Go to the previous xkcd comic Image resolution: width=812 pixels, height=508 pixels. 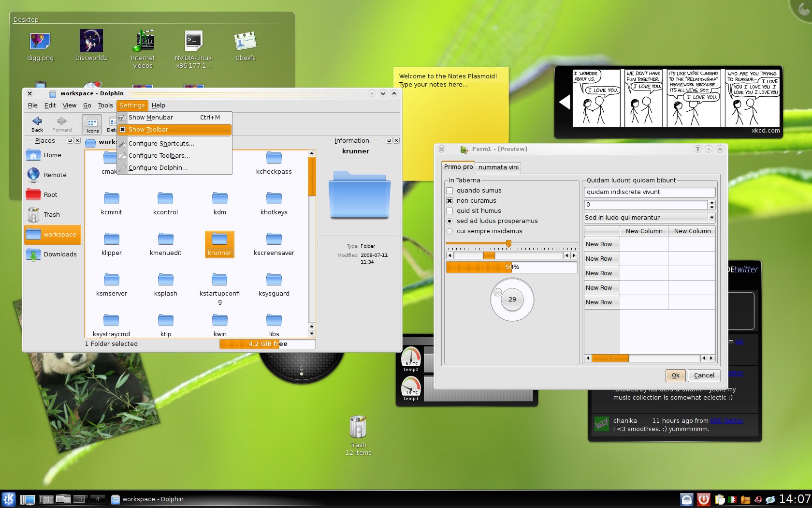pyautogui.click(x=565, y=102)
